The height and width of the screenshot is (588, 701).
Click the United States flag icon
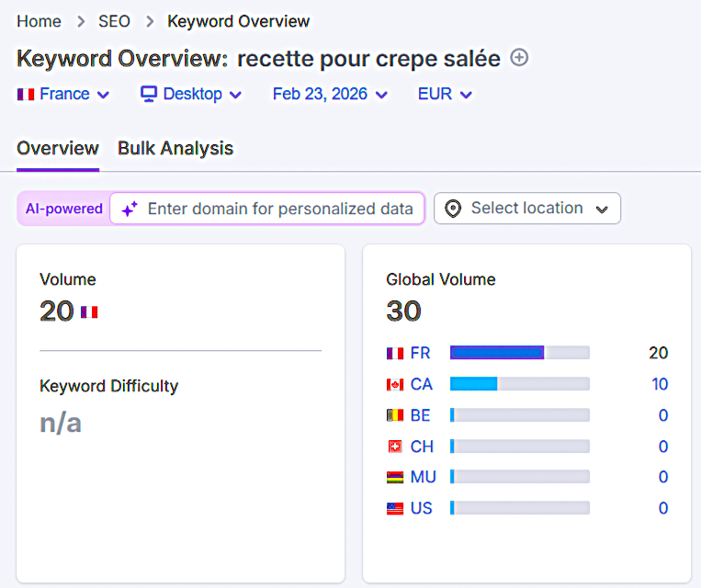[395, 508]
